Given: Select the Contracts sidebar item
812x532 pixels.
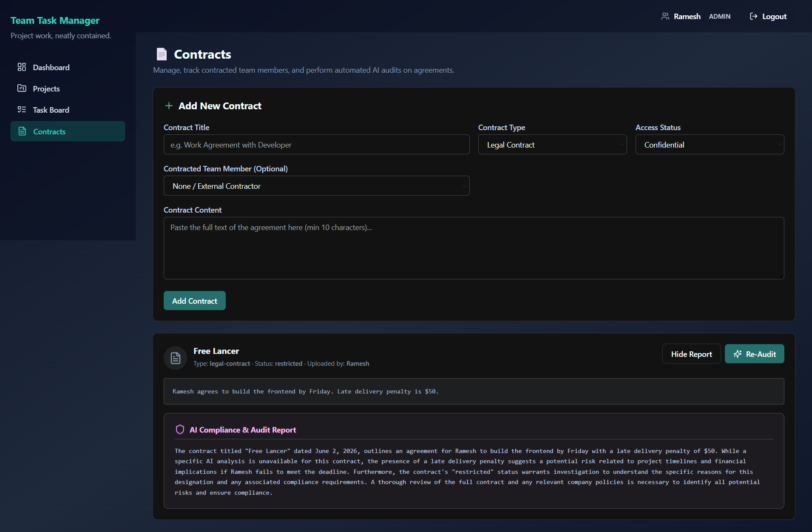Looking at the screenshot, I should click(x=68, y=131).
